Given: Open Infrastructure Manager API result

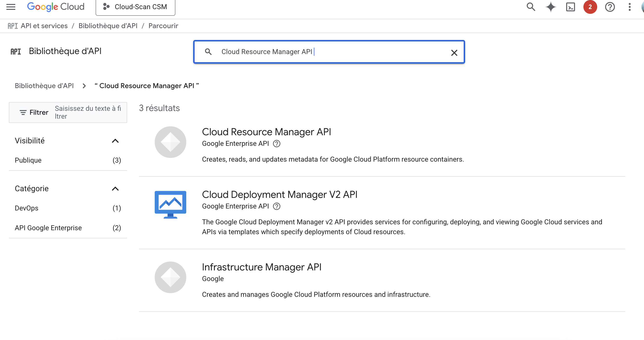Looking at the screenshot, I should click(x=261, y=267).
